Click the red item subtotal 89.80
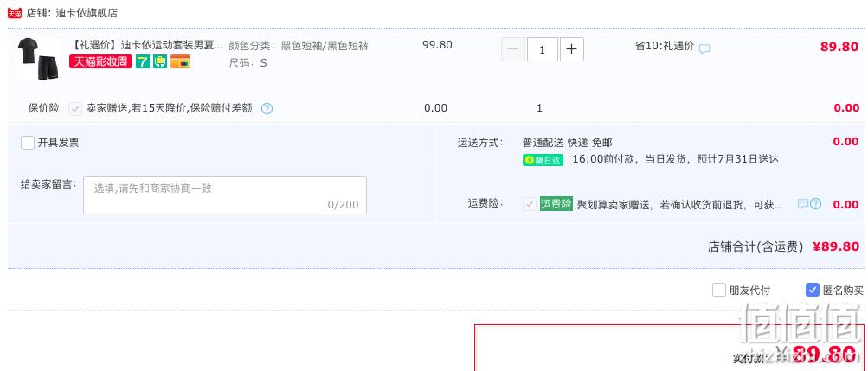The height and width of the screenshot is (371, 868). (x=839, y=47)
